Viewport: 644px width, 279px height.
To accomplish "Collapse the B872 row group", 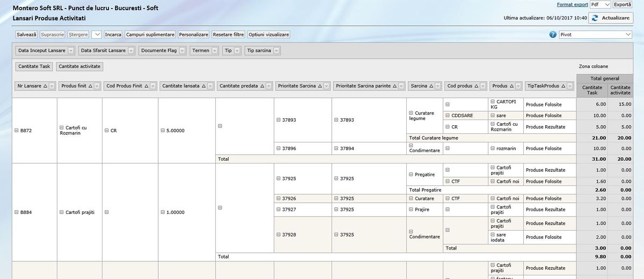I will 16,131.
